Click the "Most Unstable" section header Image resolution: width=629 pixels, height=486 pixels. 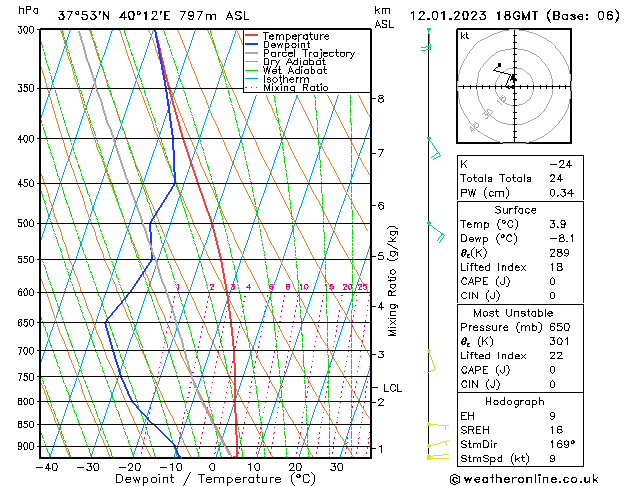[x=513, y=313]
